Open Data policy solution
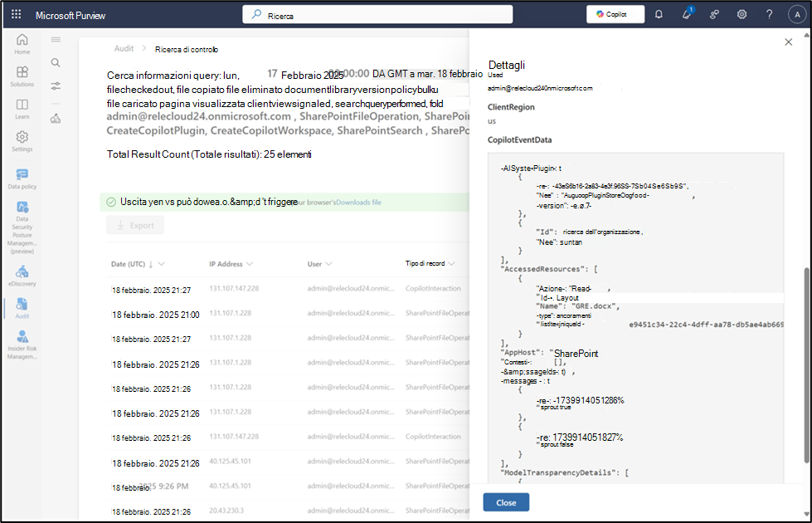Screen dimensions: 812x523 (22, 178)
